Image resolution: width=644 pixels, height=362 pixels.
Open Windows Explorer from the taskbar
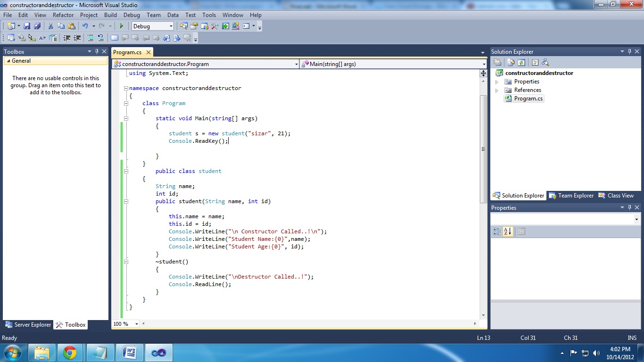41,353
